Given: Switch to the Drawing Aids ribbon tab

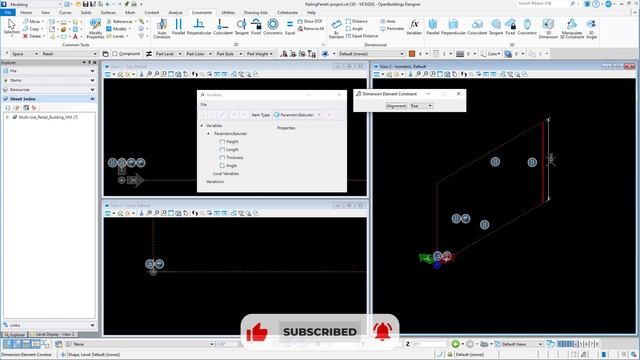Looking at the screenshot, I should tap(256, 13).
